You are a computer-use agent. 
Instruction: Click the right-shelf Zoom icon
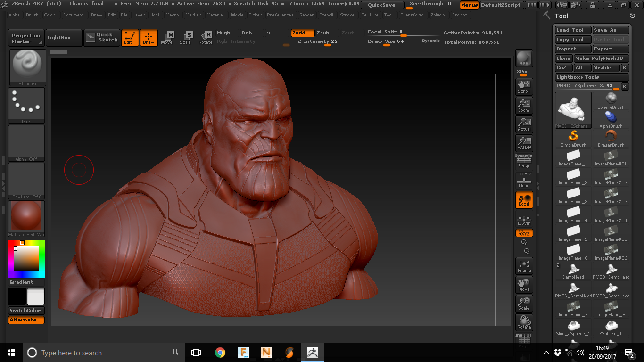tap(524, 105)
